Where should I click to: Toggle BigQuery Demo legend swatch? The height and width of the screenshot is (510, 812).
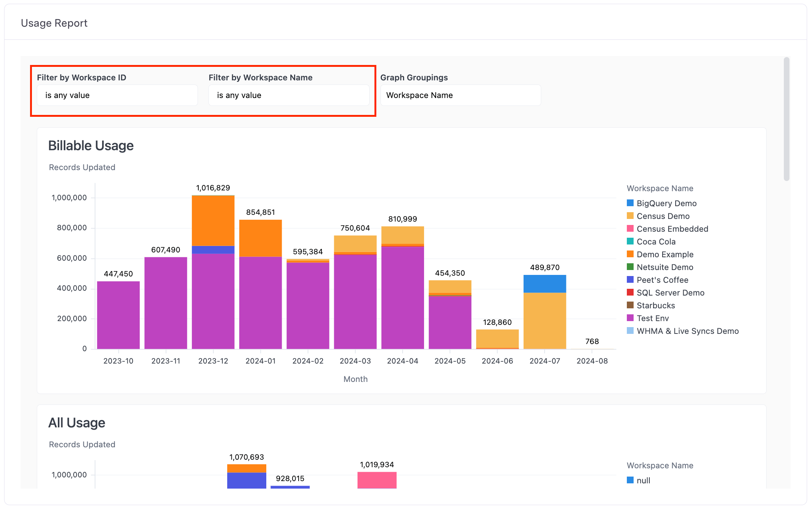tap(630, 203)
